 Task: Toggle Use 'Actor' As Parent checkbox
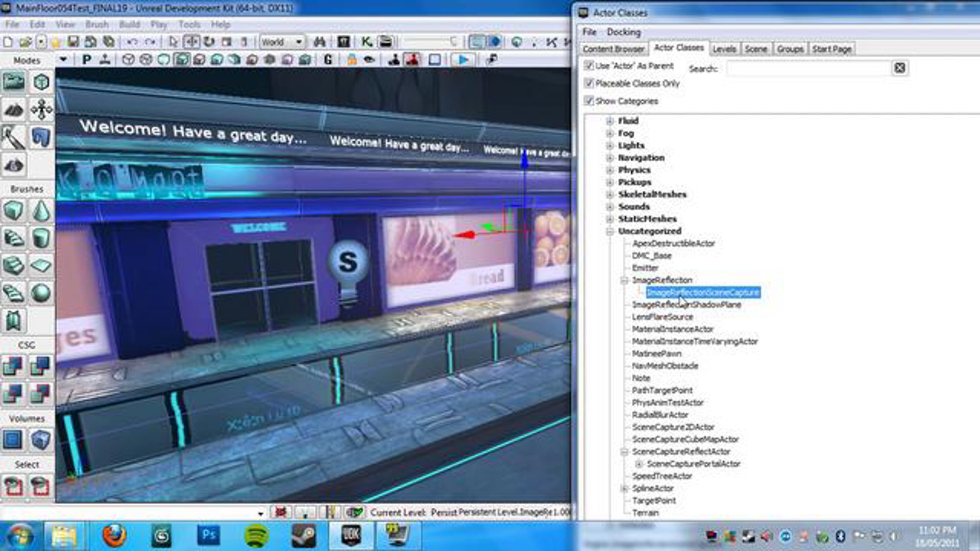[x=589, y=65]
